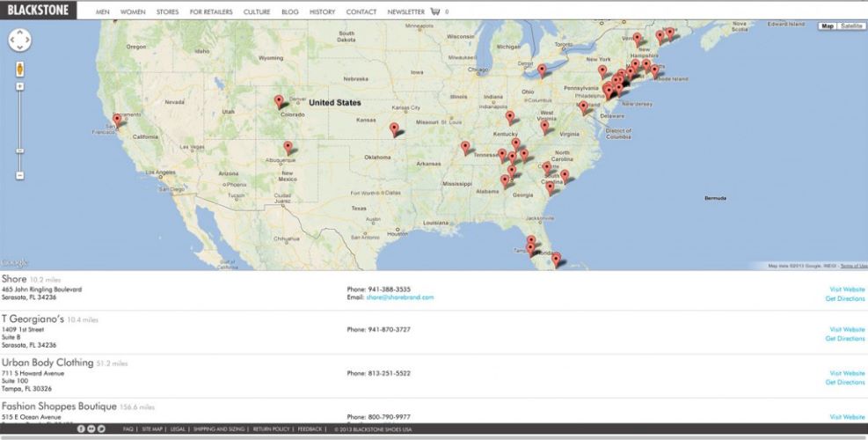The width and height of the screenshot is (868, 440).
Task: Click the Colorado store marker
Action: pos(279,100)
